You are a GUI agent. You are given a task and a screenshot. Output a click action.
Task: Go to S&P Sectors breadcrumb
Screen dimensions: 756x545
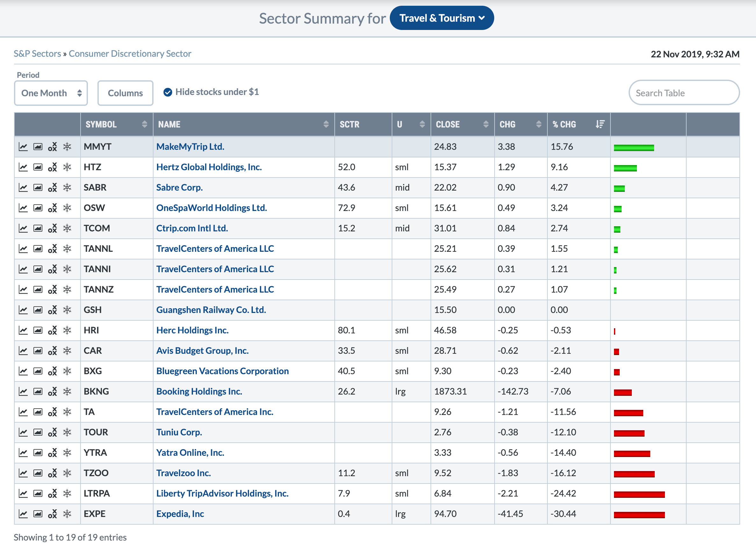[x=37, y=54]
